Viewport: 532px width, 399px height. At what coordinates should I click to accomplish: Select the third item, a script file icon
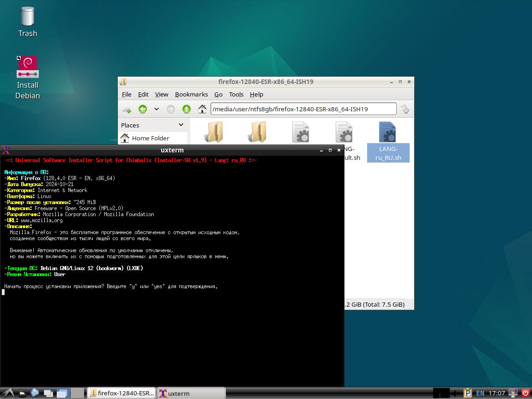(301, 133)
